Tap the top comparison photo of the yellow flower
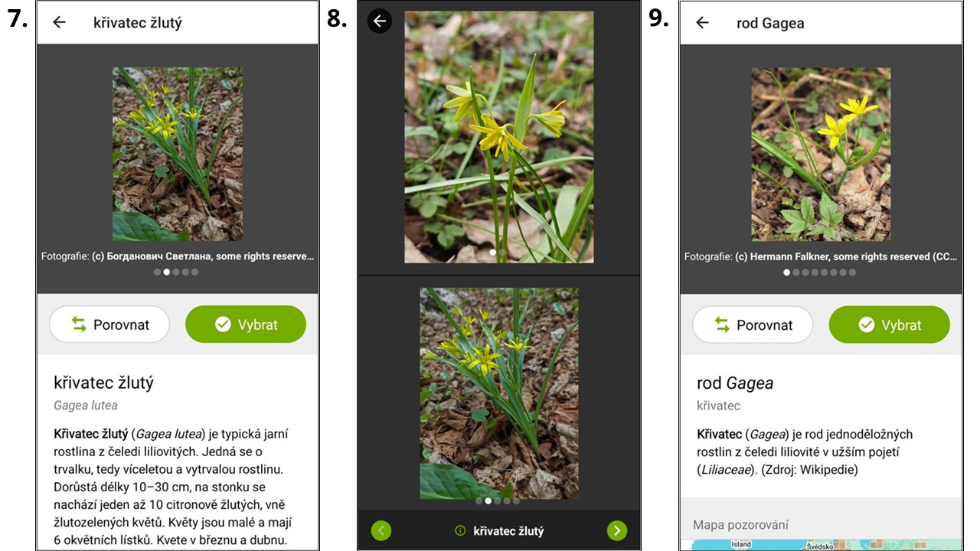Screen dimensions: 980x551 pyautogui.click(x=499, y=137)
